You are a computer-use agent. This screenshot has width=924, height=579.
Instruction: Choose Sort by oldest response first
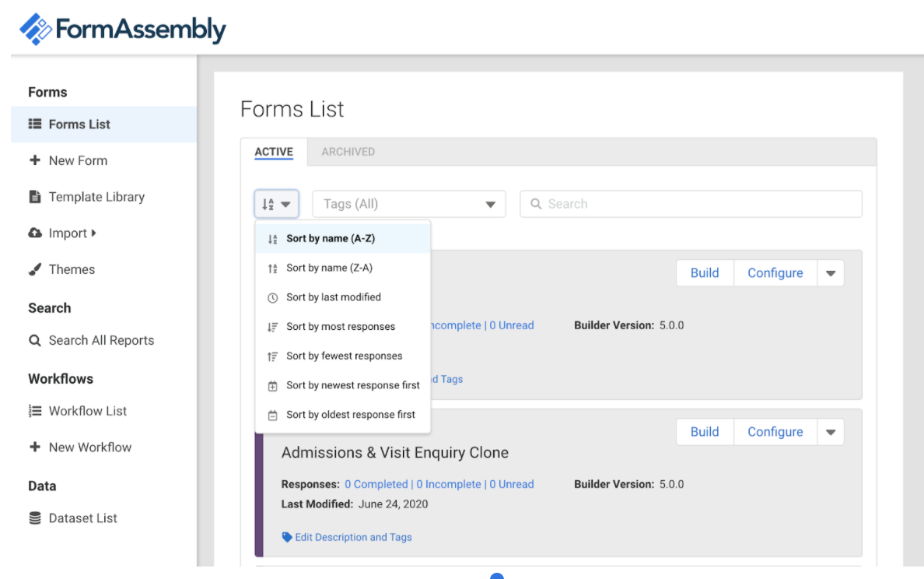343,415
